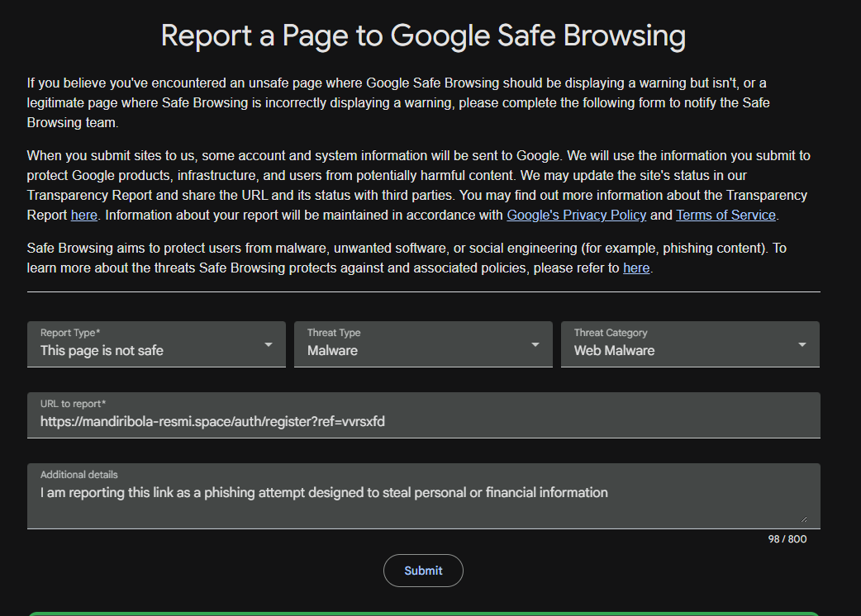Open Google's Privacy Policy link
861x616 pixels.
point(576,215)
